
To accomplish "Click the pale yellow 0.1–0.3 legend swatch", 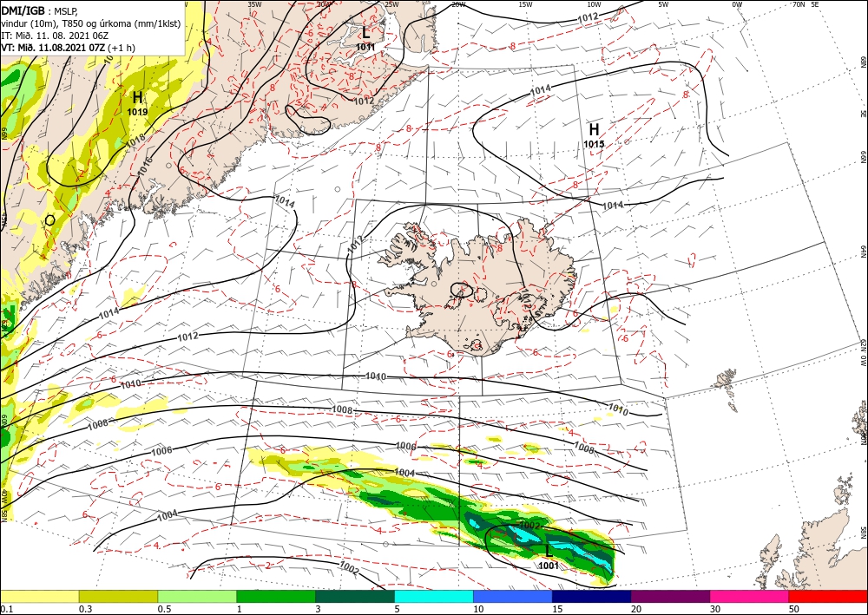I will 39,596.
